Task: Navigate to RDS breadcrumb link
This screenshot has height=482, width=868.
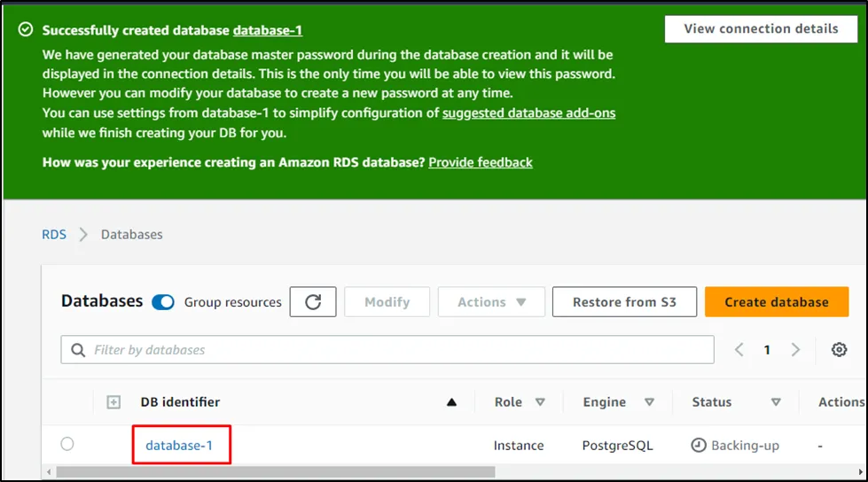Action: (x=54, y=235)
